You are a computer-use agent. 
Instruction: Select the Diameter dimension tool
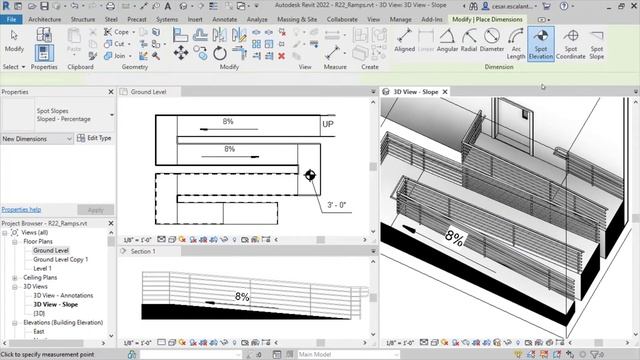pos(492,40)
